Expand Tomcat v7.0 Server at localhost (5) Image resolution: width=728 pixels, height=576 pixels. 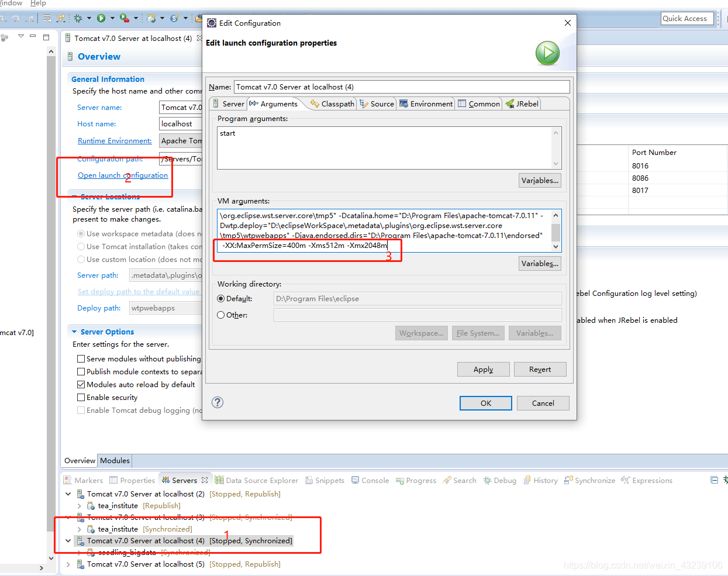pos(68,564)
